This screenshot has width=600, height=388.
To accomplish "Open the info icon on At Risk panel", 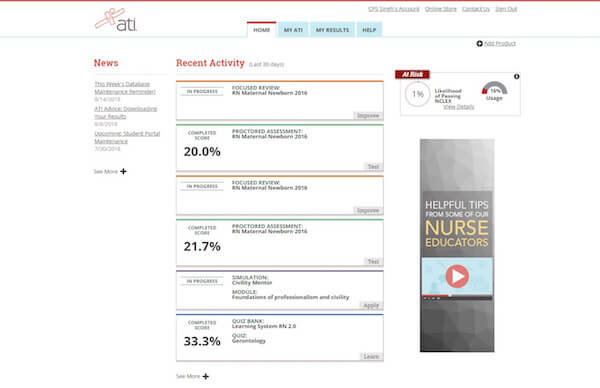I will click(x=517, y=77).
